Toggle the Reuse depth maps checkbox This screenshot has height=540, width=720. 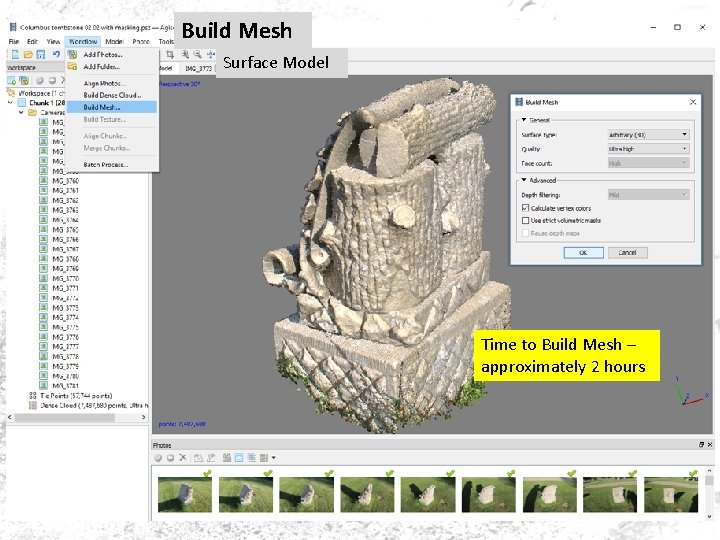click(526, 233)
